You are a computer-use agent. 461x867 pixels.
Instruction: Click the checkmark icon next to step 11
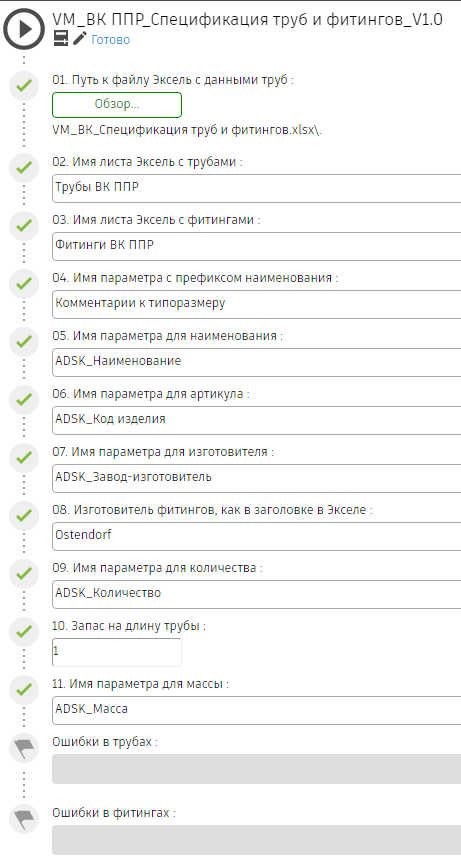pyautogui.click(x=24, y=690)
